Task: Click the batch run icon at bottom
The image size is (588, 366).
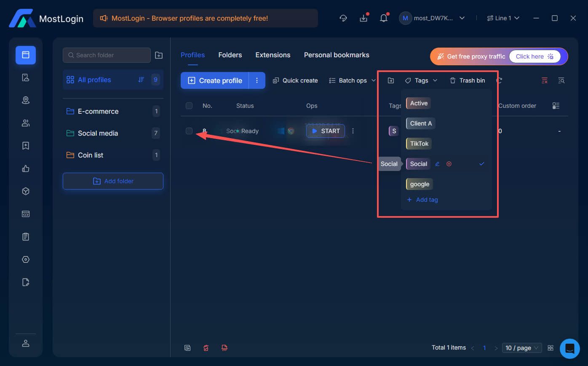Action: pos(187,348)
